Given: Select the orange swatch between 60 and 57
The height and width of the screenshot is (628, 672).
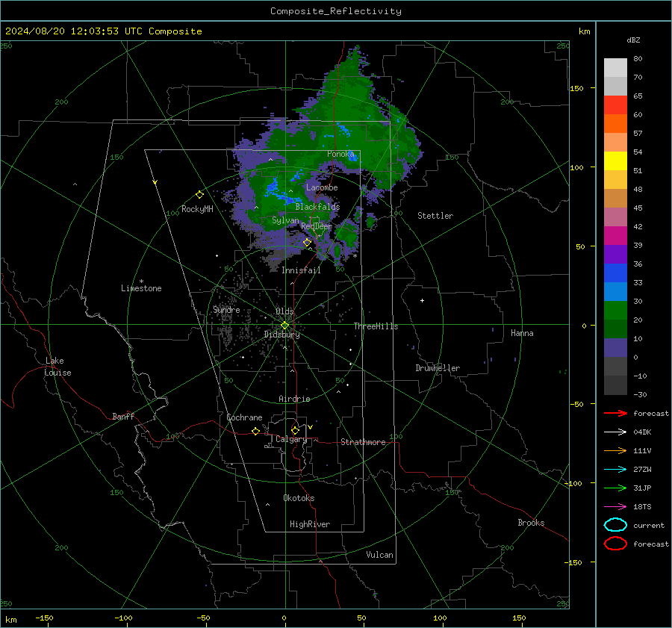Looking at the screenshot, I should 615,124.
